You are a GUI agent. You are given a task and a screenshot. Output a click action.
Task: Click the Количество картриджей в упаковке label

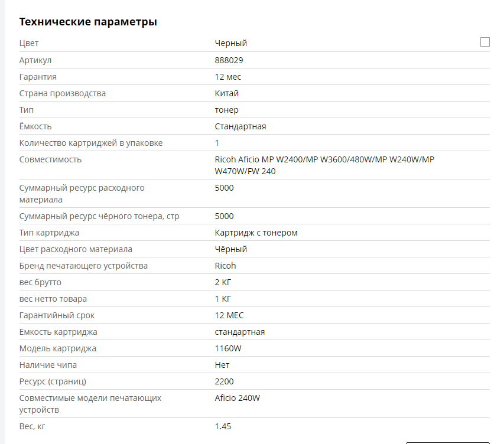pyautogui.click(x=91, y=143)
